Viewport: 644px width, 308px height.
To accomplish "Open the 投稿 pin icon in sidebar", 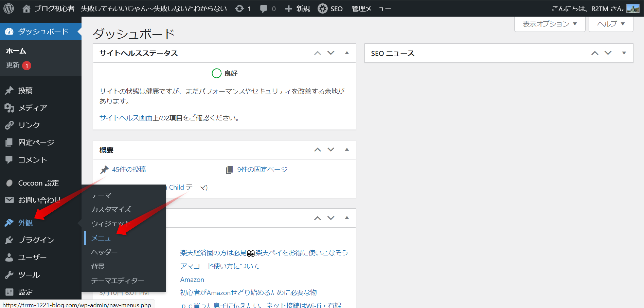I will coord(9,91).
